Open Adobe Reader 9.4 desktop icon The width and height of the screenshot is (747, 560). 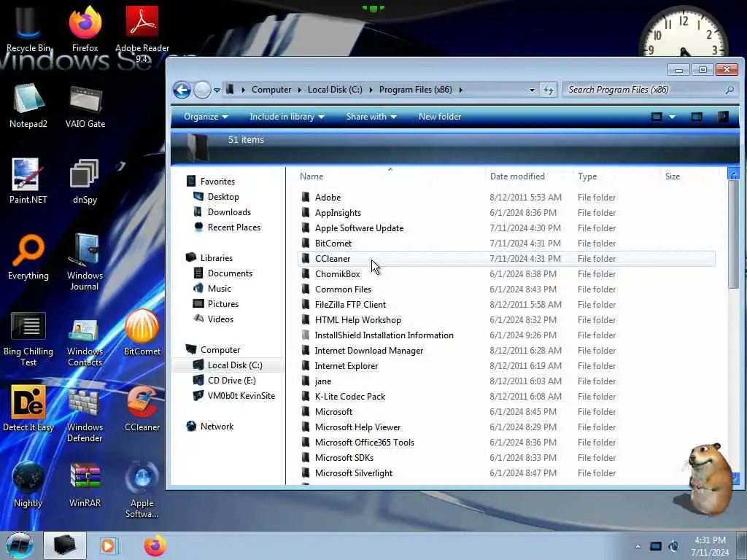142,34
